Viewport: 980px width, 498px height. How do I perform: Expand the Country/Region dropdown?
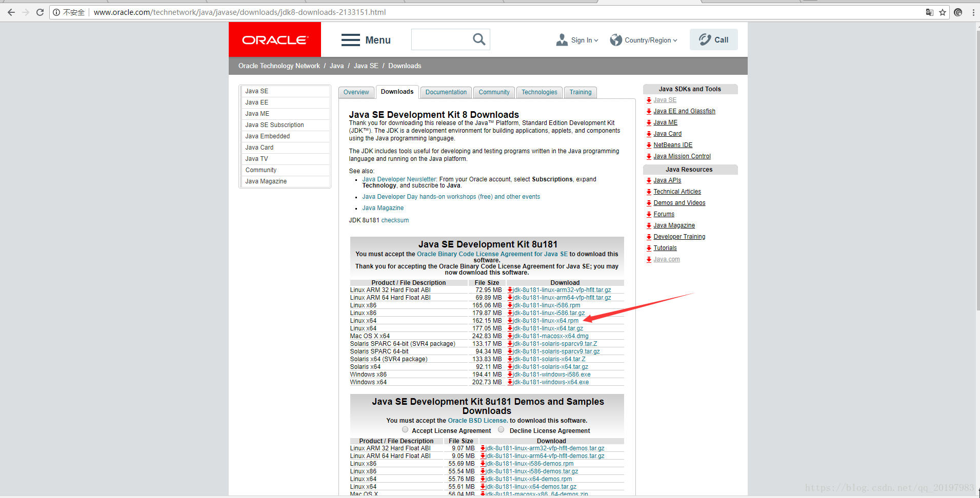pyautogui.click(x=675, y=40)
